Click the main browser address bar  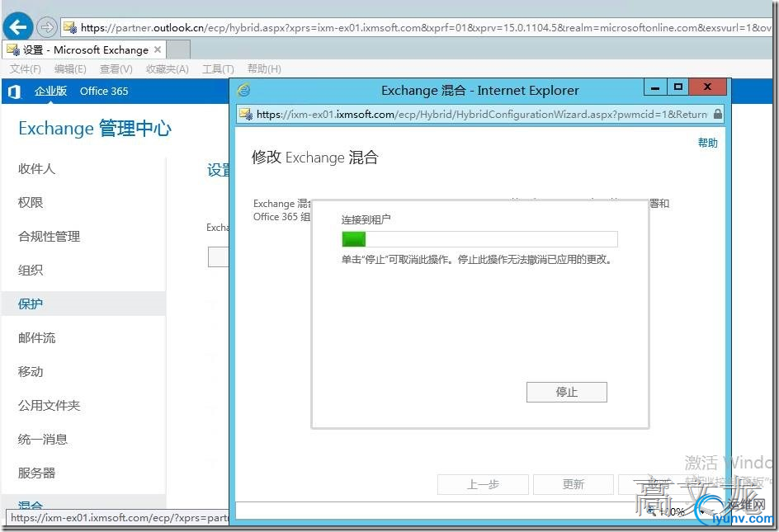point(418,27)
